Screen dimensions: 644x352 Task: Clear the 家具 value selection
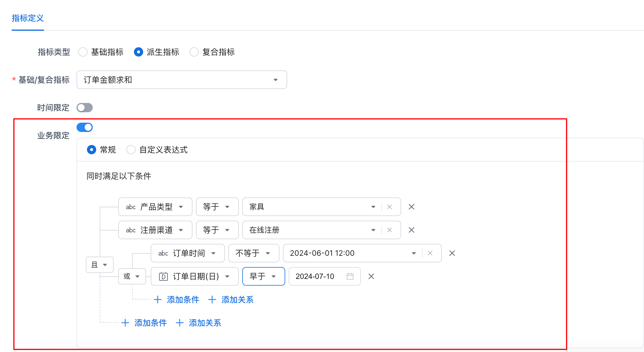pyautogui.click(x=390, y=207)
